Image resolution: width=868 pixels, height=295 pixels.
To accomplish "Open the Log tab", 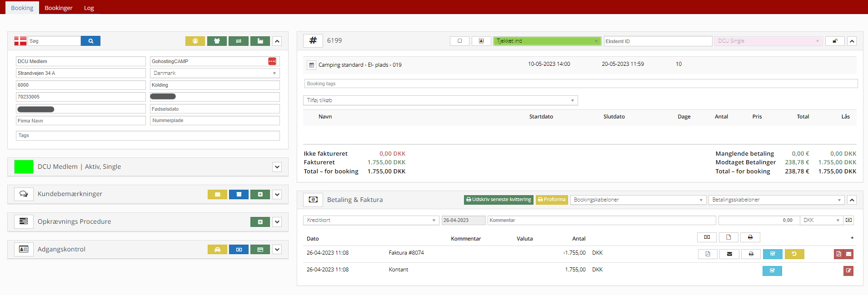I will [x=89, y=8].
